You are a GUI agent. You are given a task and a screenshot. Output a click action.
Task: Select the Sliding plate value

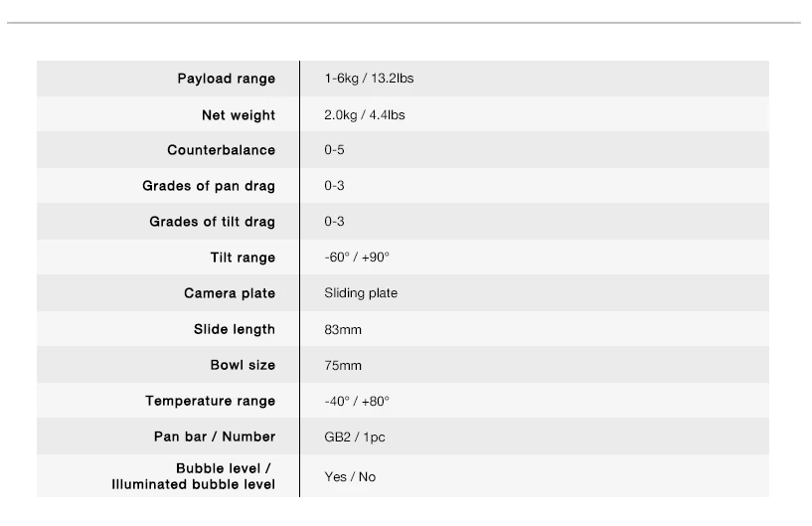point(361,292)
